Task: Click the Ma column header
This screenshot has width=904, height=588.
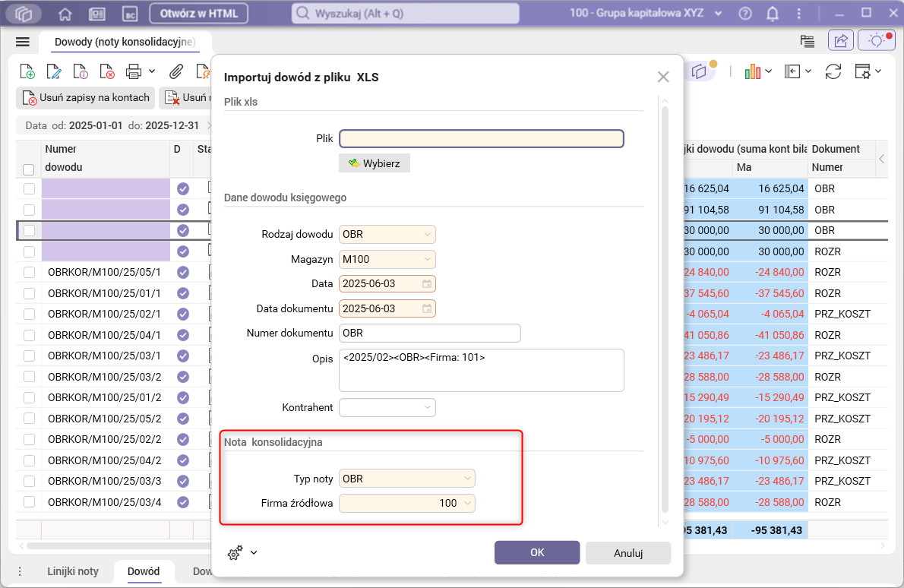Action: click(x=770, y=167)
